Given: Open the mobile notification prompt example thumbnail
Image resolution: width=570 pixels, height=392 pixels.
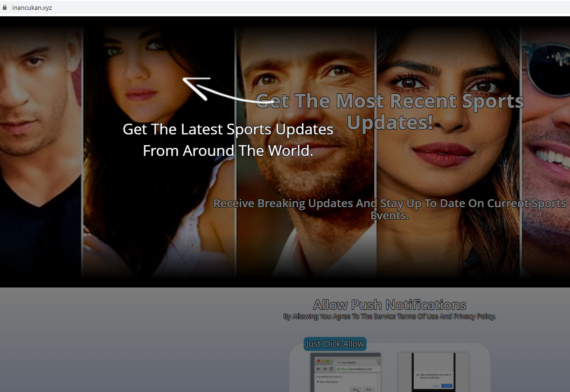Looking at the screenshot, I should click(433, 372).
